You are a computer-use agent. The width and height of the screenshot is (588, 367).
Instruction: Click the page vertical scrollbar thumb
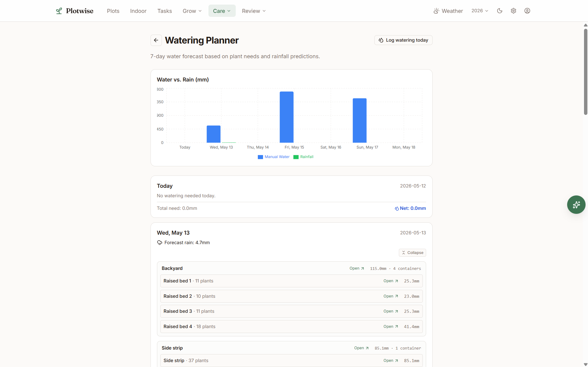pos(586,72)
